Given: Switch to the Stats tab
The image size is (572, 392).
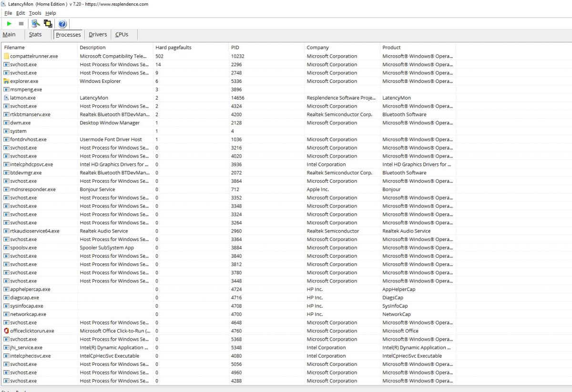Looking at the screenshot, I should coord(35,34).
